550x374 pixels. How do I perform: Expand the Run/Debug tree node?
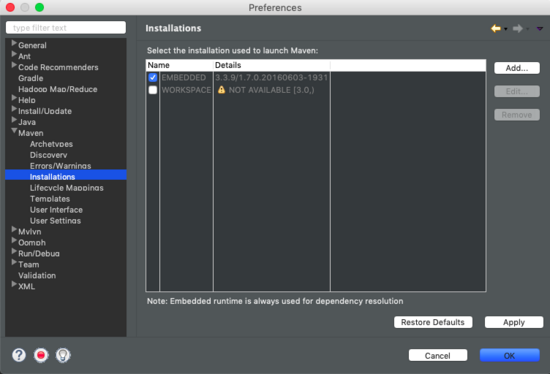click(14, 251)
